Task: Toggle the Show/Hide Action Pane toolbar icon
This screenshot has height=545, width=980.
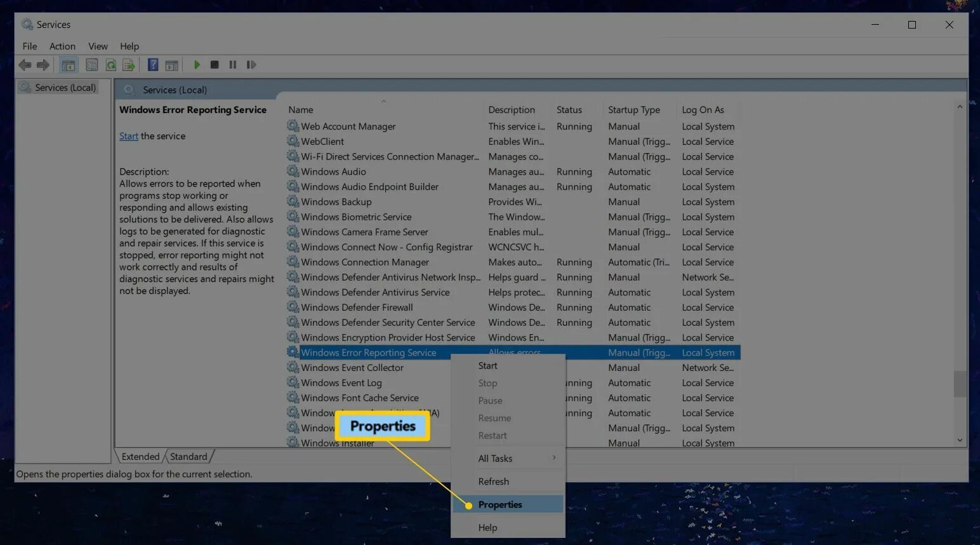Action: [x=171, y=65]
